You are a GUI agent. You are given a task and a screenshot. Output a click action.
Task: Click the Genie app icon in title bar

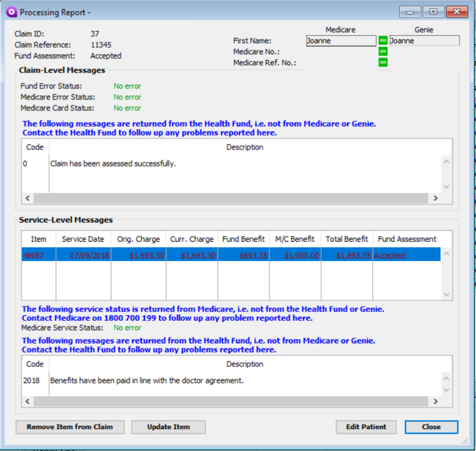pyautogui.click(x=10, y=12)
